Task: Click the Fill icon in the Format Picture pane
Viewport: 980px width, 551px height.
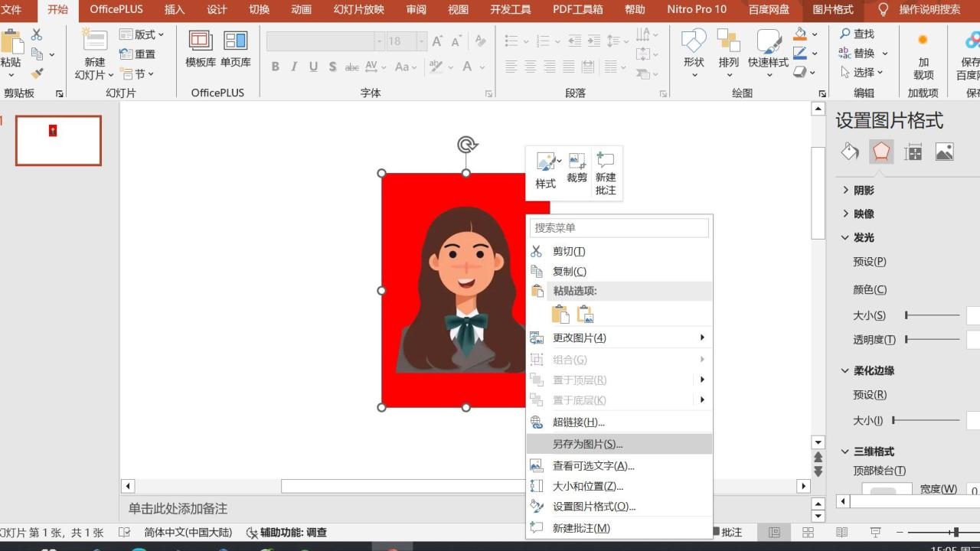Action: pos(849,152)
